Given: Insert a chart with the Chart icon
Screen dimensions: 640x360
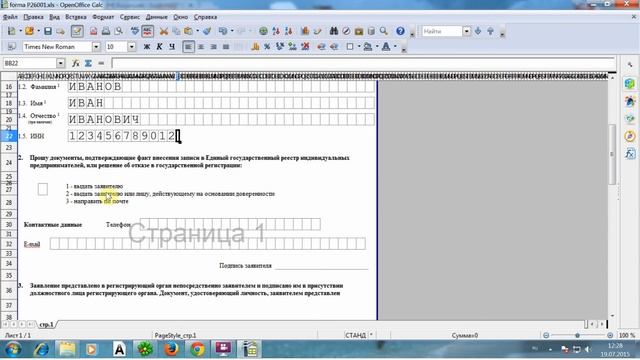Looking at the screenshot, I should coord(304,31).
